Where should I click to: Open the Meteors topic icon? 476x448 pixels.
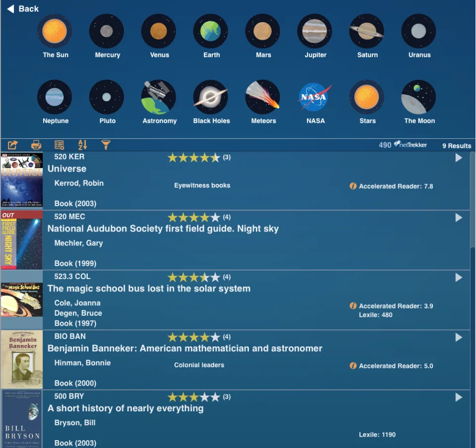click(x=263, y=97)
